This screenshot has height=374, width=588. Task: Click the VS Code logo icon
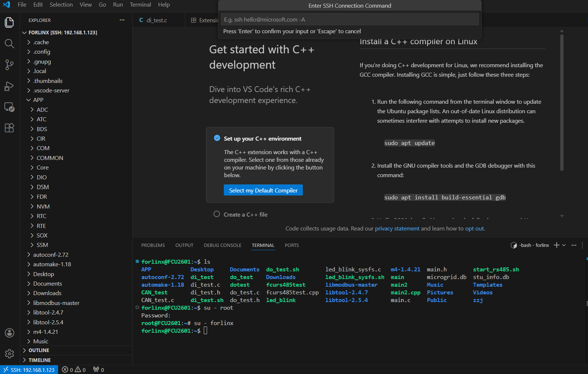coord(7,5)
